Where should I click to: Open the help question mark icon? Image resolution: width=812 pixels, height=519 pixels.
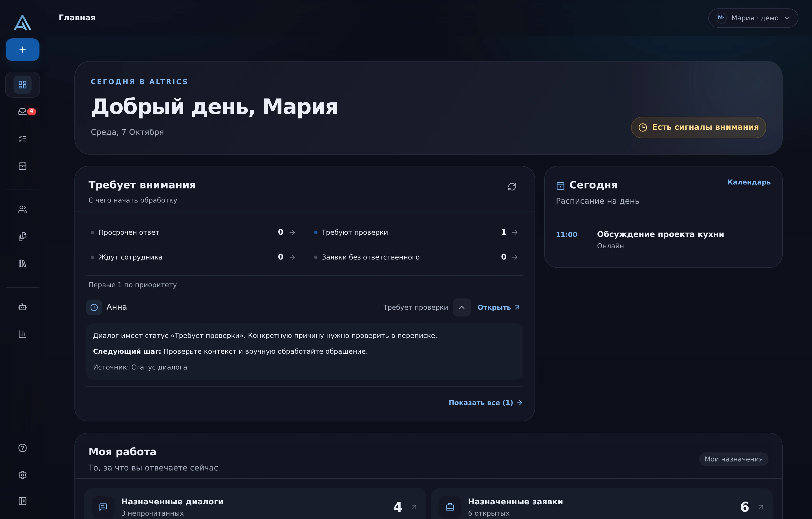[x=22, y=448]
